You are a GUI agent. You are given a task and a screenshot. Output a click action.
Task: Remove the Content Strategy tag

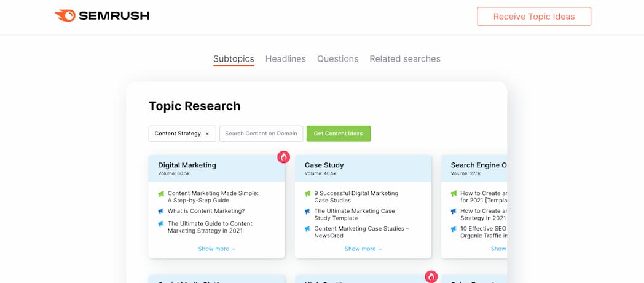[207, 134]
